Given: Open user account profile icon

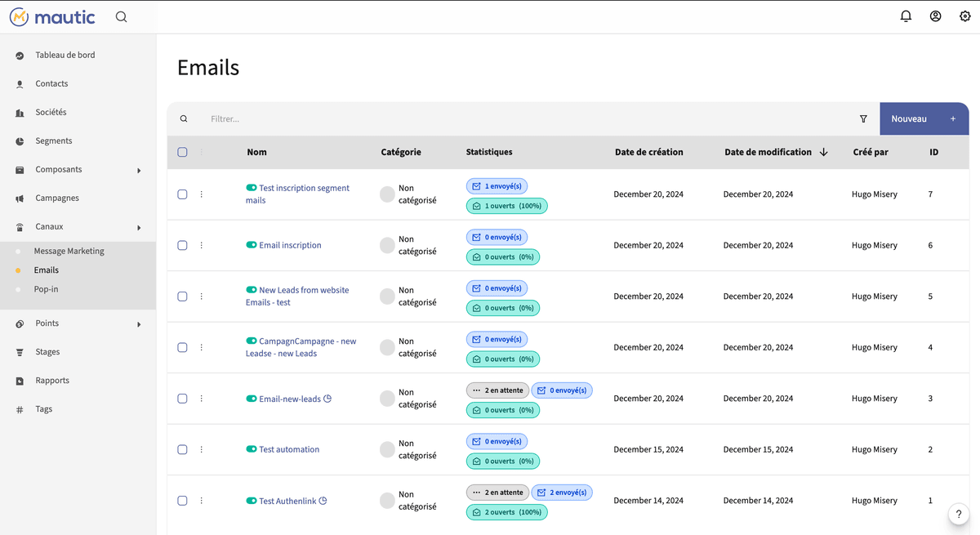Looking at the screenshot, I should tap(936, 16).
